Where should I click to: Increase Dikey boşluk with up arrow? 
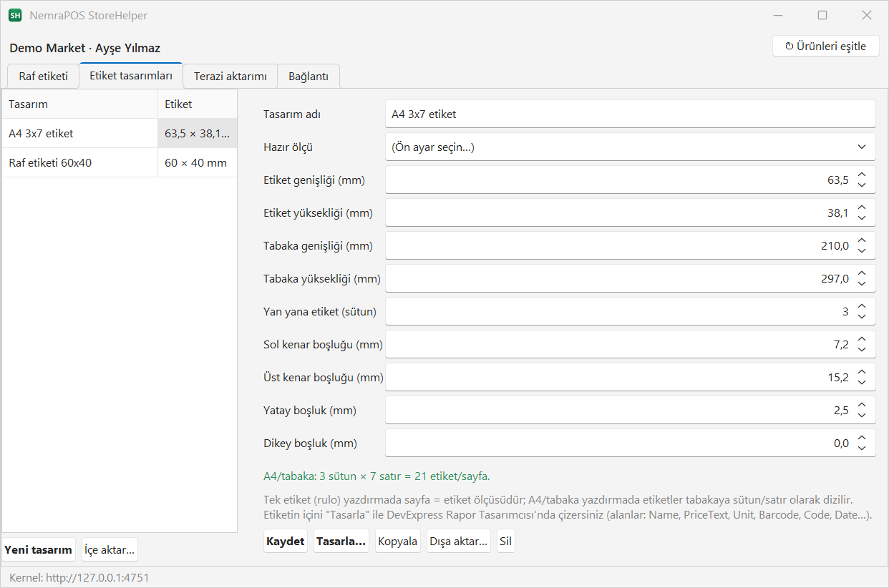coord(862,438)
